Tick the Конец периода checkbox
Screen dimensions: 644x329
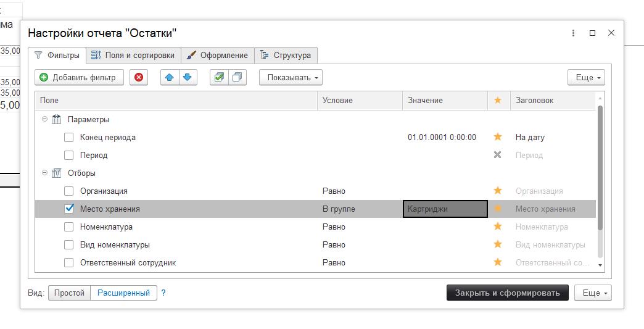coord(69,137)
